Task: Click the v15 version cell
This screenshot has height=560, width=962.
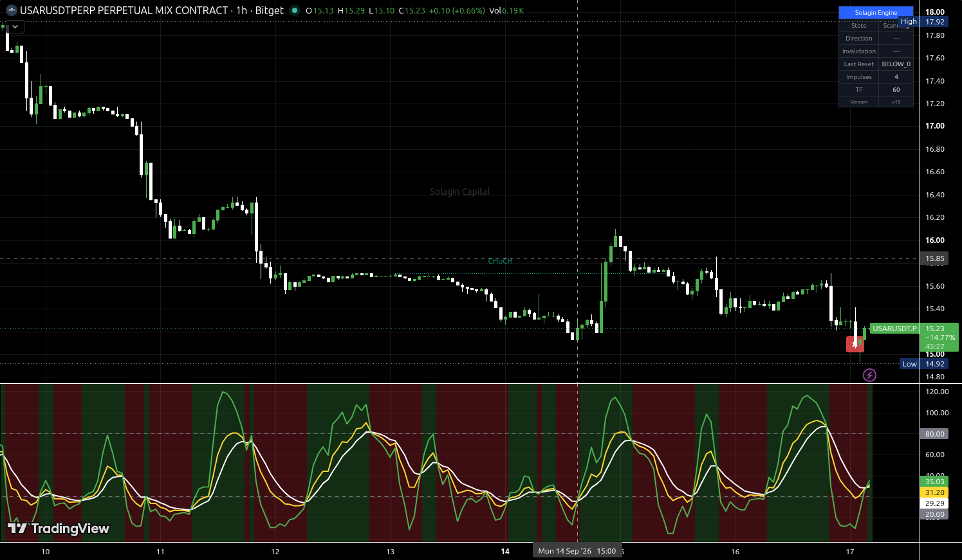Action: pos(896,102)
